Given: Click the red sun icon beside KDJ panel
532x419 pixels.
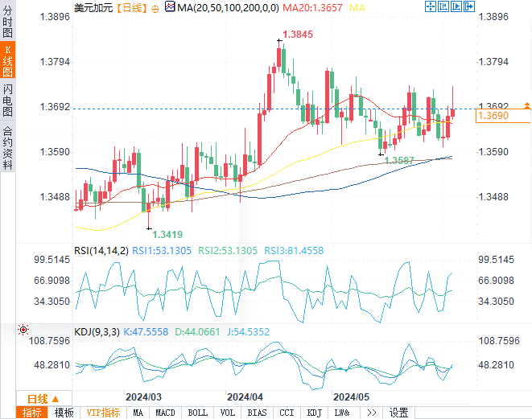Looking at the screenshot, I should click(23, 330).
